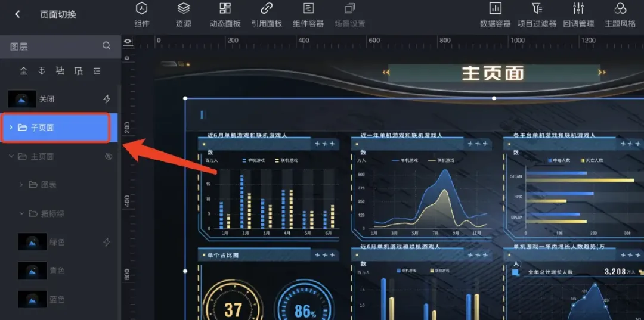Click the top-left corner selection handle
This screenshot has height=320, width=644.
pyautogui.click(x=185, y=98)
